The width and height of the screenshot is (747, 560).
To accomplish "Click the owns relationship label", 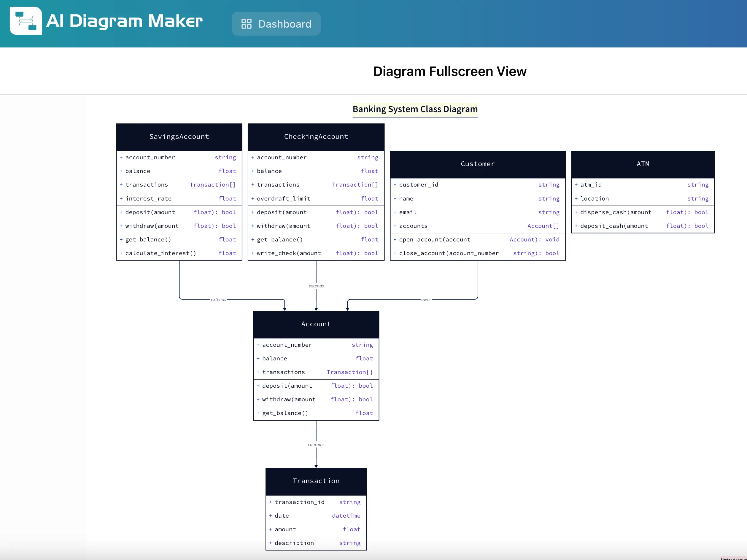I will [x=426, y=299].
